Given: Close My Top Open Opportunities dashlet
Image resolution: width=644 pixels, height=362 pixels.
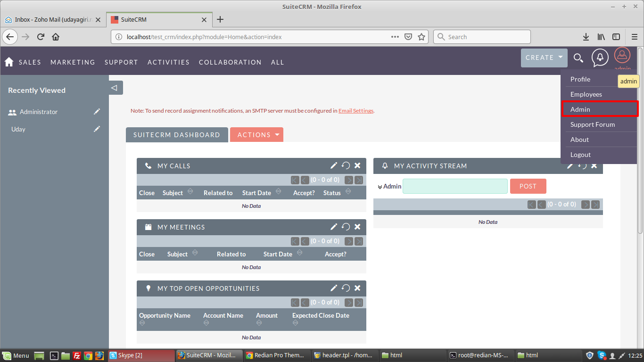Looking at the screenshot, I should coord(357,288).
